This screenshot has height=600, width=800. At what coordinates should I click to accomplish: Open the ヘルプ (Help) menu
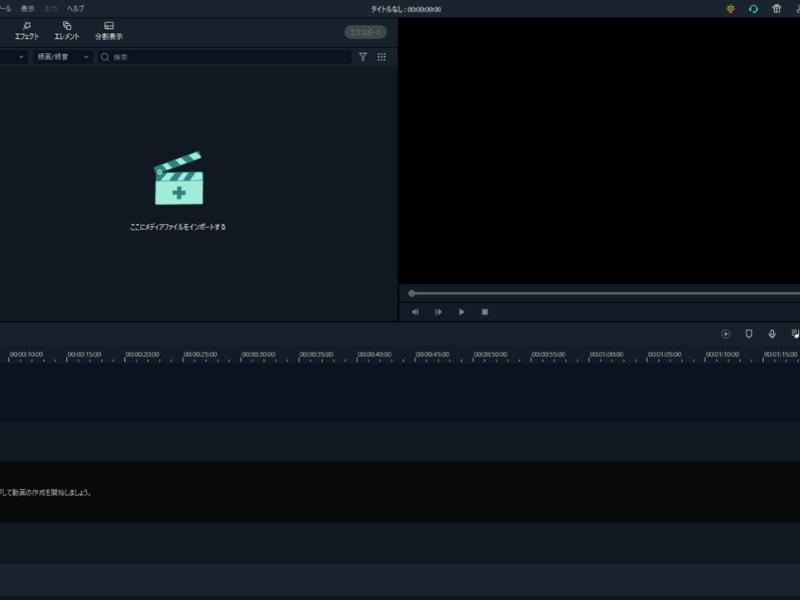pos(75,8)
